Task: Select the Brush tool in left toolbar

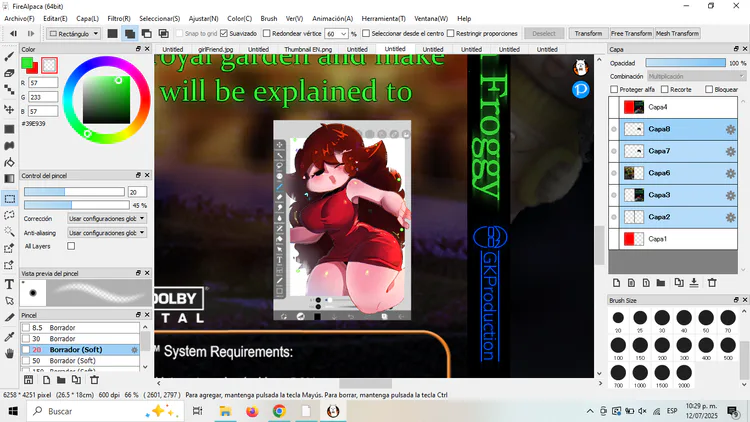Action: pos(9,57)
